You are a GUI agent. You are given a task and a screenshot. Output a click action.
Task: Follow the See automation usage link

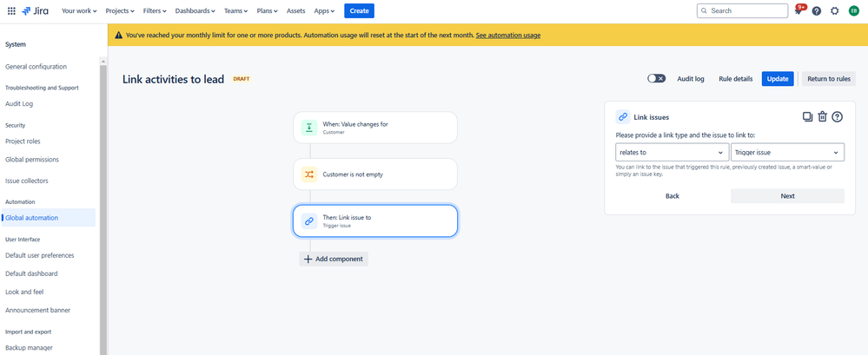point(508,35)
